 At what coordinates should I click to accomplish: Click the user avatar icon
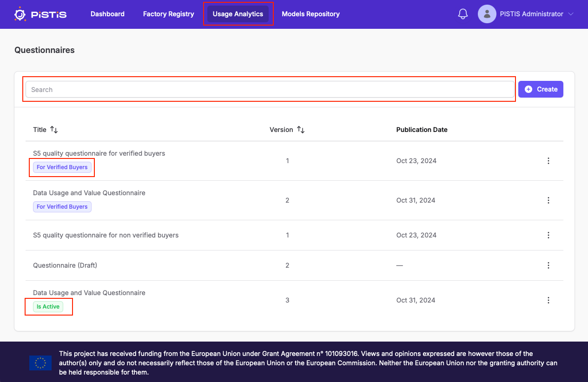pos(487,14)
